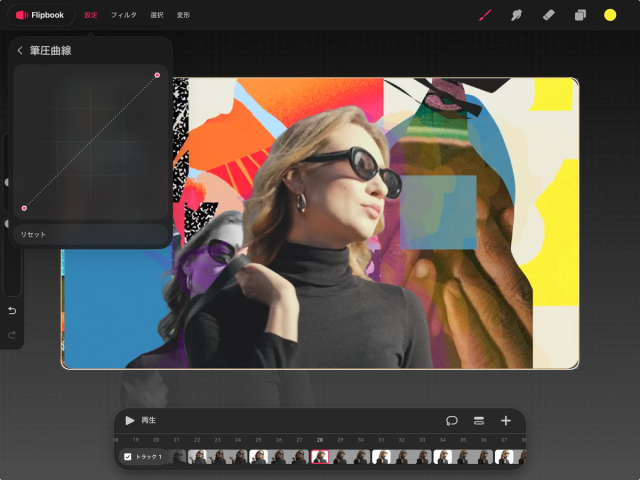The height and width of the screenshot is (480, 640).
Task: Select the highlighted frame 28 thumbnail
Action: [320, 457]
